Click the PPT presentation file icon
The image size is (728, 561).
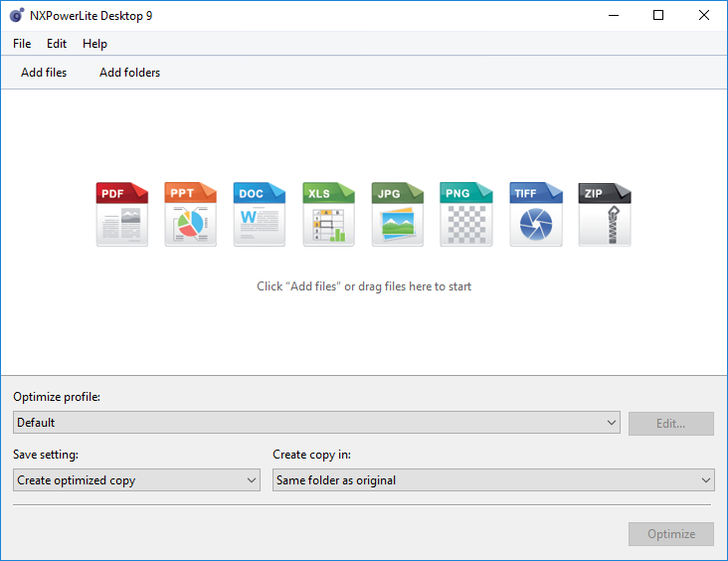[190, 214]
